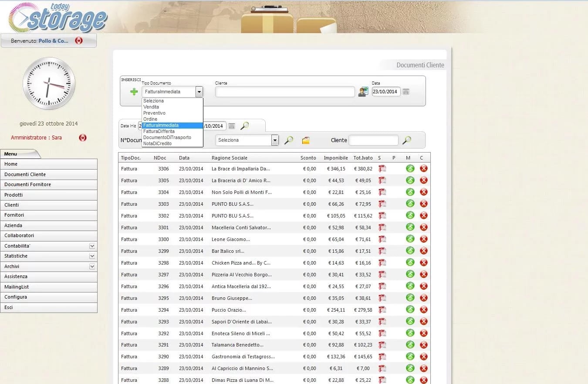Print PDF for invoice 3306

tap(382, 168)
